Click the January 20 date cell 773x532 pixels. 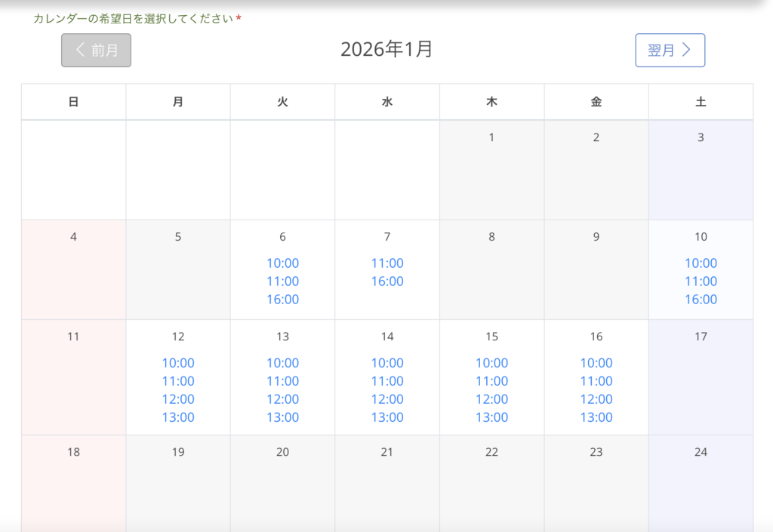pyautogui.click(x=282, y=483)
